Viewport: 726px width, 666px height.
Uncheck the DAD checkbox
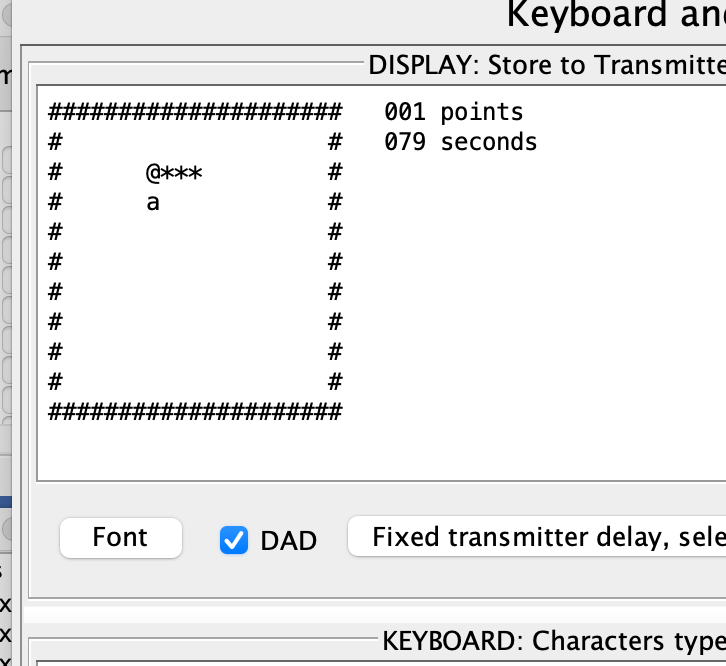[x=234, y=540]
